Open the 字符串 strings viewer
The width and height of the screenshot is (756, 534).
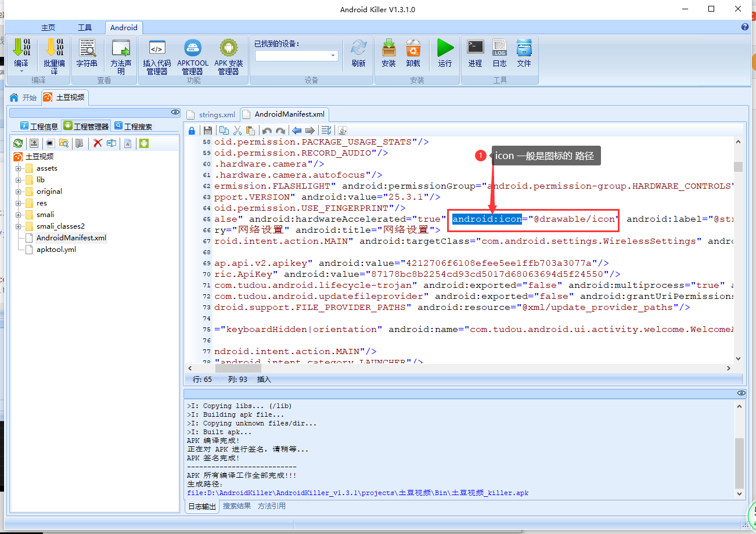click(x=87, y=52)
